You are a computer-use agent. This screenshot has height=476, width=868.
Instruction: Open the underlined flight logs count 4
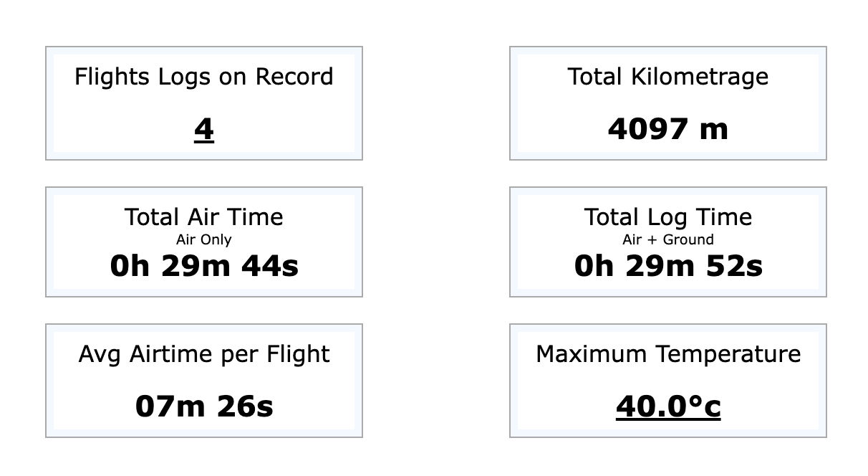[x=204, y=130]
